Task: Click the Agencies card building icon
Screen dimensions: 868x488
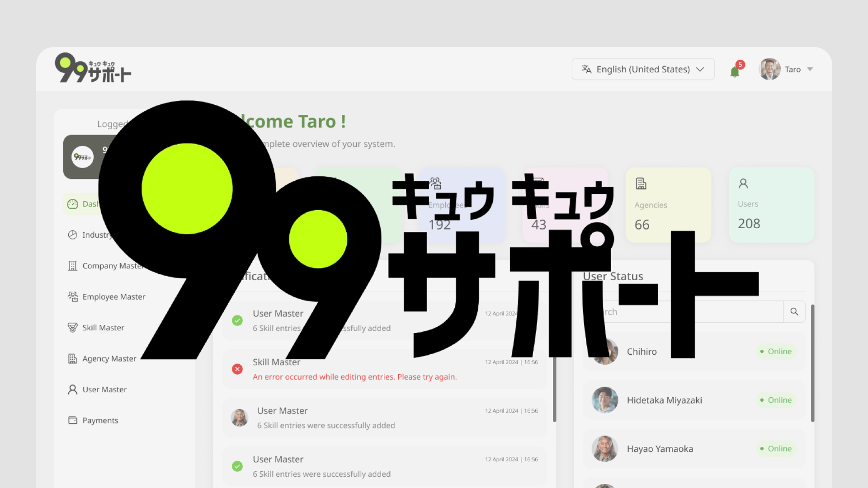Action: [x=641, y=183]
